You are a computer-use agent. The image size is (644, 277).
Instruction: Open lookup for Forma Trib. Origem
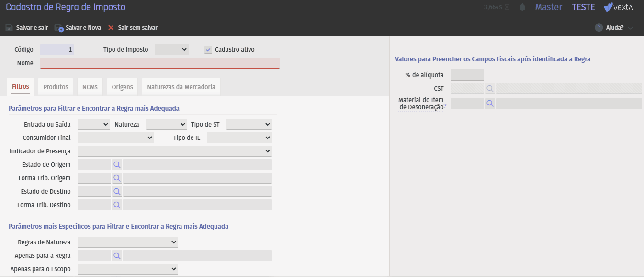117,178
